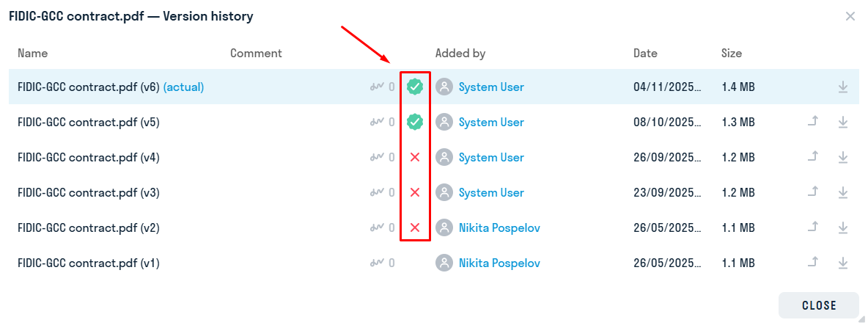The width and height of the screenshot is (868, 328).
Task: Click the user avatar on v1 row
Action: click(444, 263)
